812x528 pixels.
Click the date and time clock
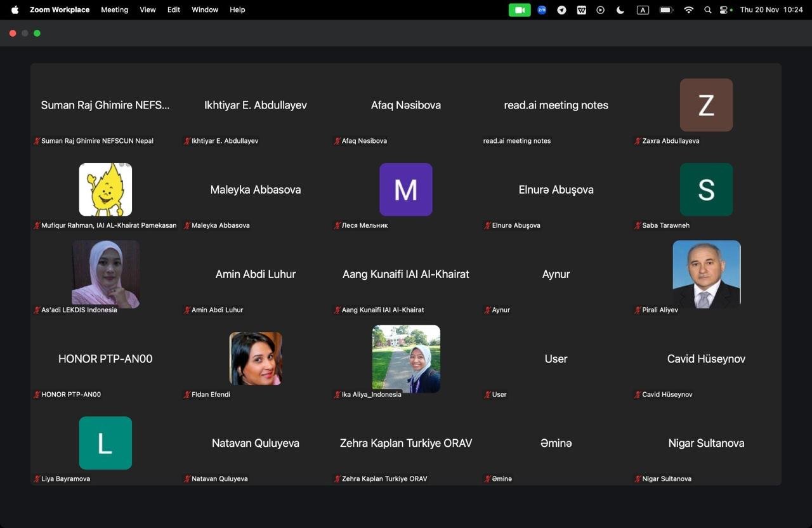pyautogui.click(x=771, y=10)
